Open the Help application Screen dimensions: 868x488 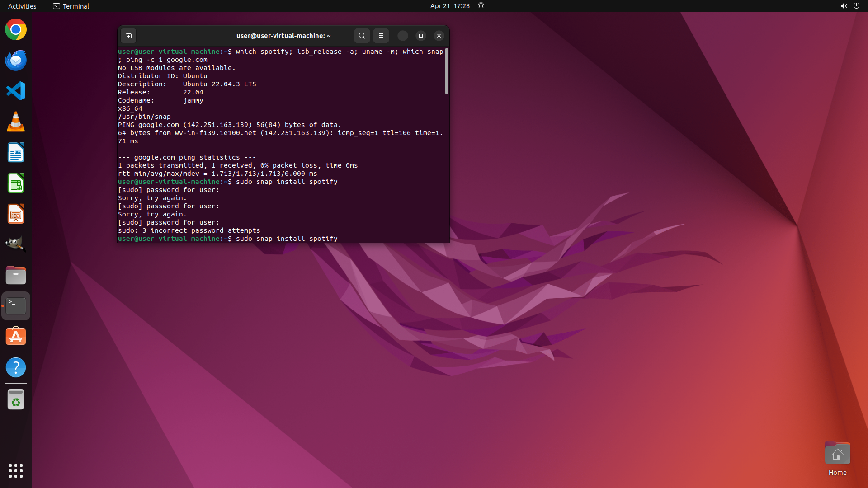point(16,367)
